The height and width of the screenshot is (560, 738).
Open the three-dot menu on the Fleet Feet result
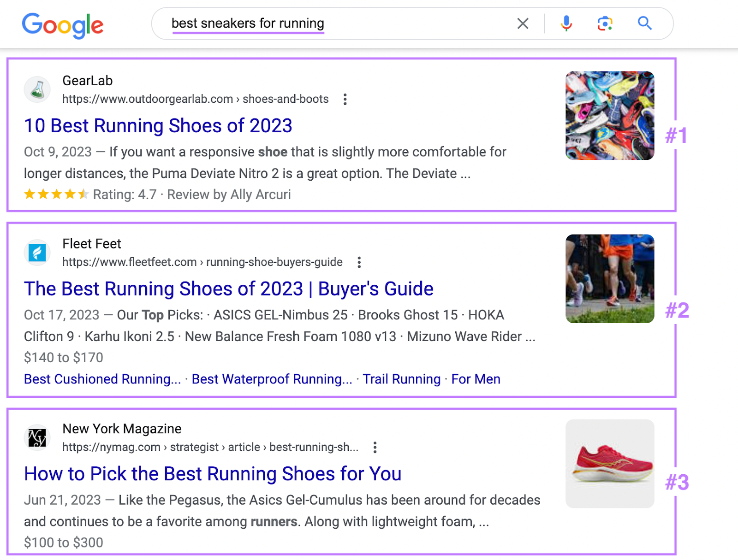pos(359,262)
